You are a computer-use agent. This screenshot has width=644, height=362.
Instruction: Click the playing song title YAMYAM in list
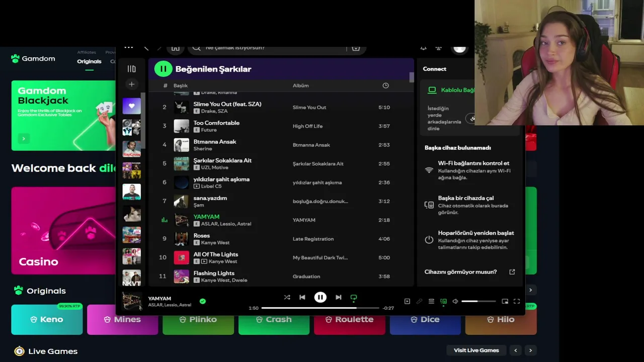point(206,217)
